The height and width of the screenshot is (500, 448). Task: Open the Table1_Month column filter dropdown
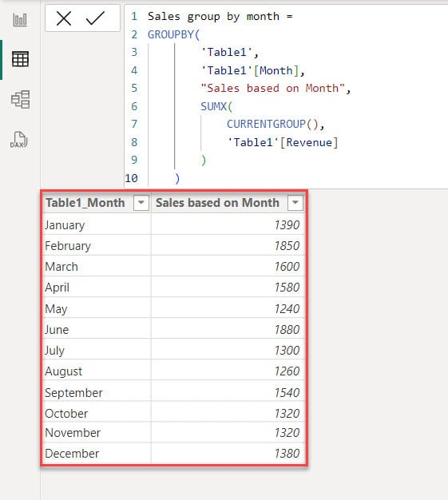[141, 203]
